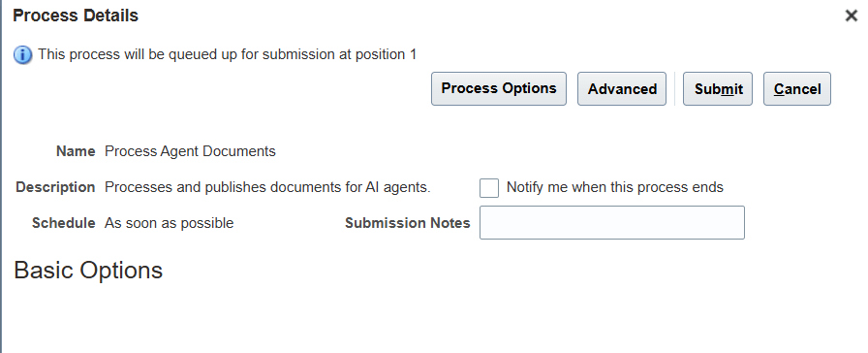Viewport: 868px width, 353px height.
Task: Cancel the process submission
Action: [797, 88]
